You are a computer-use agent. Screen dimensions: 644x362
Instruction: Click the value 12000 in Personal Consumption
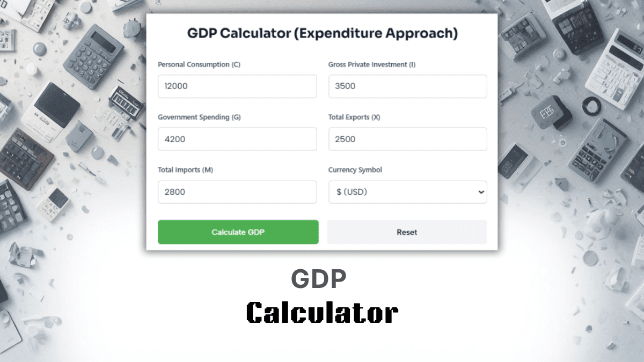coord(173,86)
